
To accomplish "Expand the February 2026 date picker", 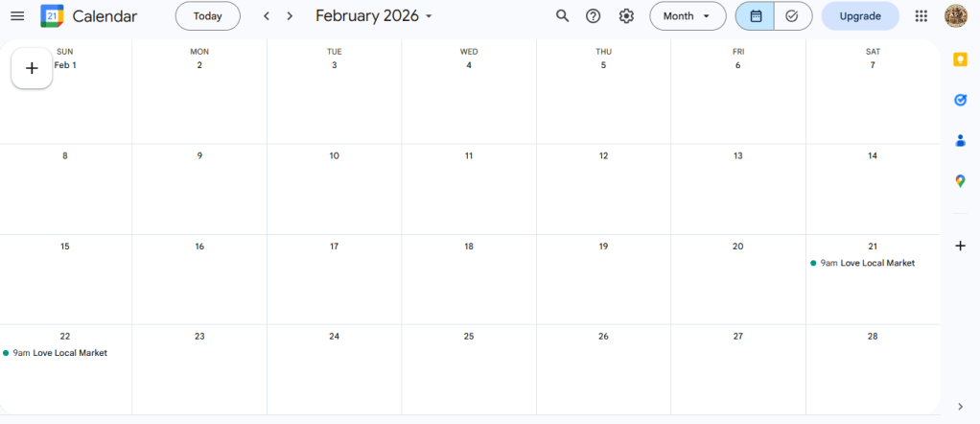I will point(374,16).
